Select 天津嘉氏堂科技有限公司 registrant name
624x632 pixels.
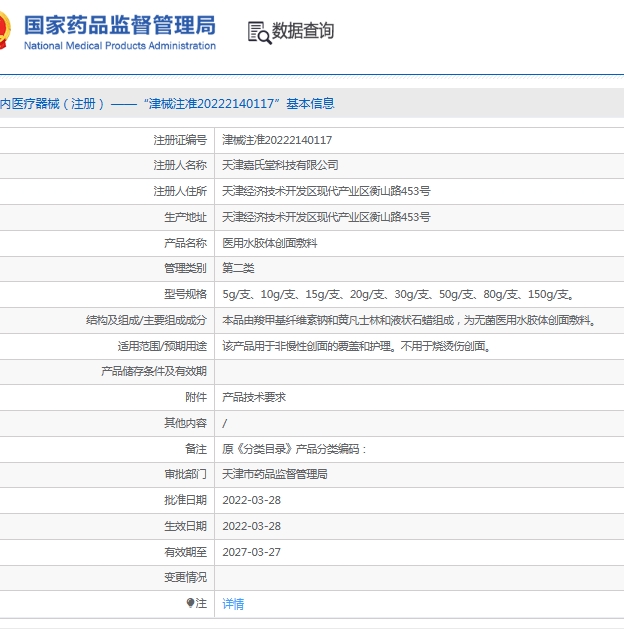tap(280, 165)
